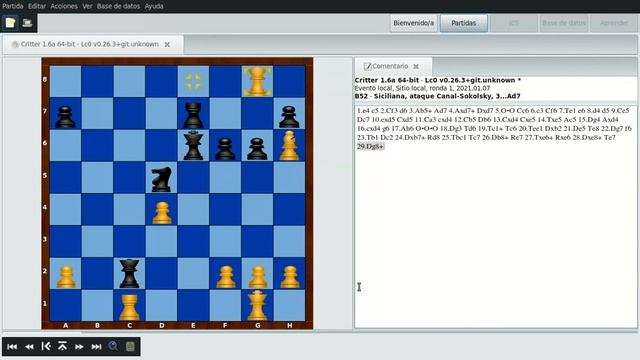The image size is (640, 360).
Task: Select the white pawn on a2
Action: point(66,277)
